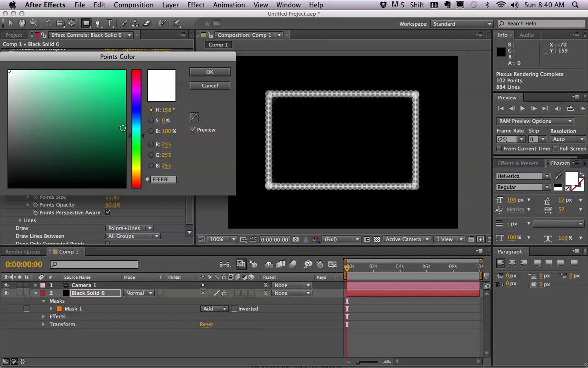Open the Workspace dropdown
This screenshot has width=588, height=368.
(x=461, y=24)
